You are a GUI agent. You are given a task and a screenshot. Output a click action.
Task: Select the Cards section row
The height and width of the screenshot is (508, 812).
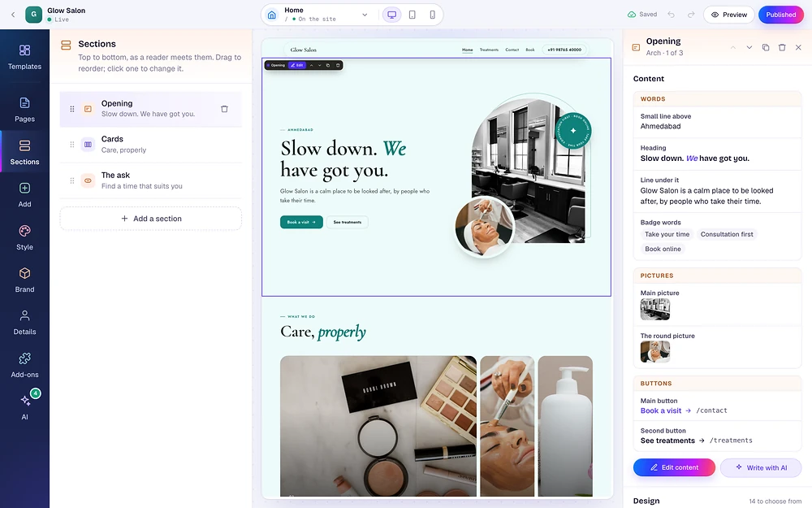[x=151, y=145]
